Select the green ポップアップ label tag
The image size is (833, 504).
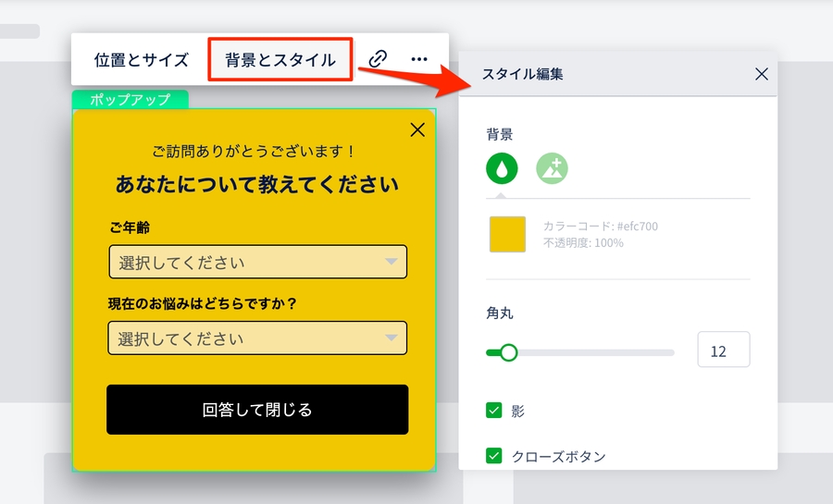pos(130,100)
